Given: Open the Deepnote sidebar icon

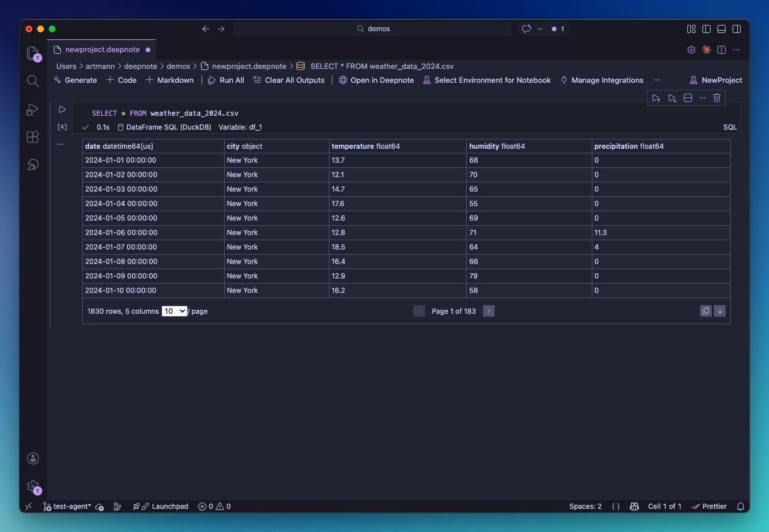Looking at the screenshot, I should (x=33, y=164).
